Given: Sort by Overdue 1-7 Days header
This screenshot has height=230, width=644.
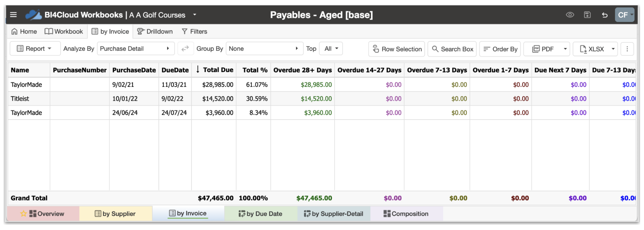Looking at the screenshot, I should point(501,70).
